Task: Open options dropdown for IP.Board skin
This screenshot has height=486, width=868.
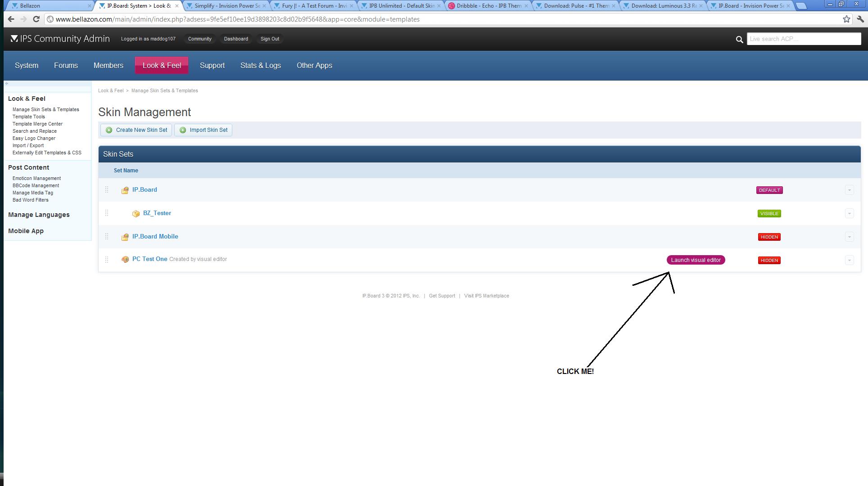Action: click(849, 190)
